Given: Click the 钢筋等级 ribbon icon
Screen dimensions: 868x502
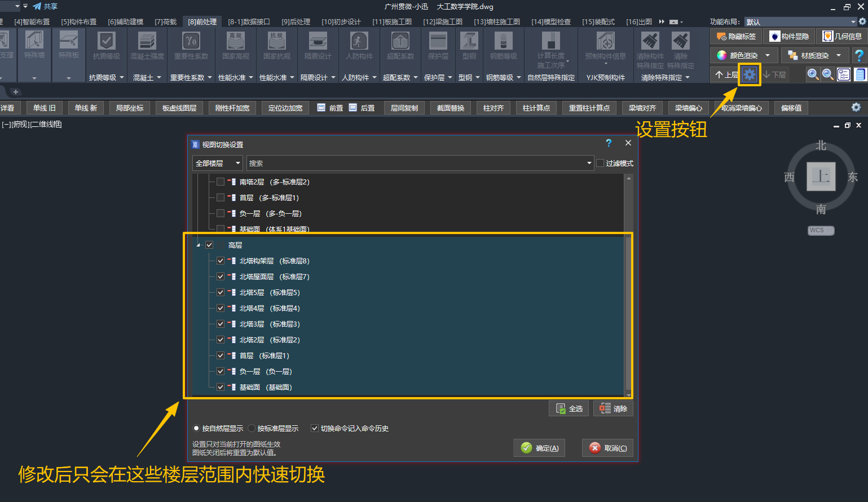Looking at the screenshot, I should pyautogui.click(x=504, y=41).
